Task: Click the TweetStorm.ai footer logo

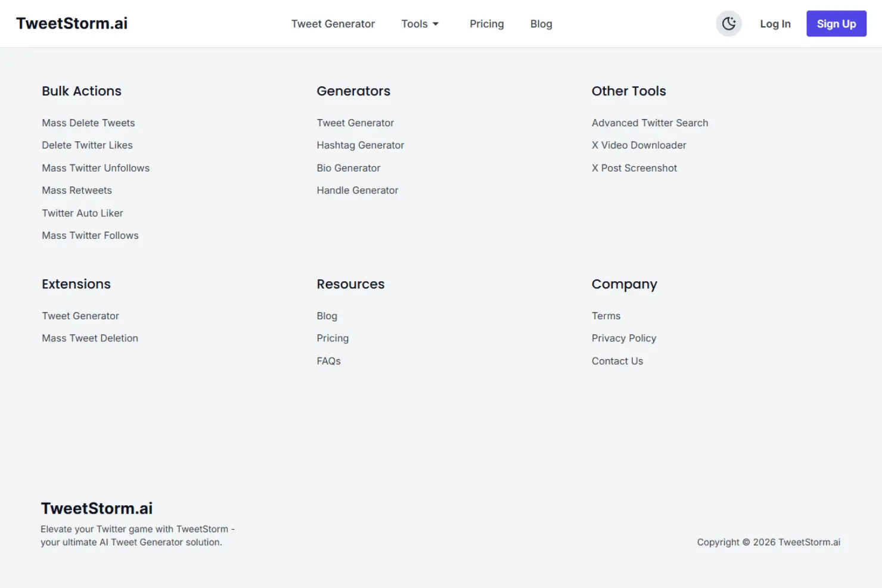Action: (97, 508)
